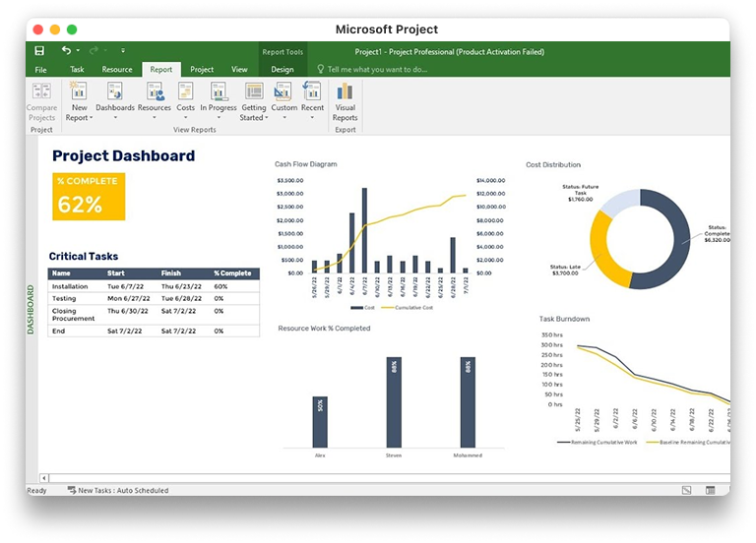
Task: Click the sheet view icon in status bar
Action: tap(710, 490)
